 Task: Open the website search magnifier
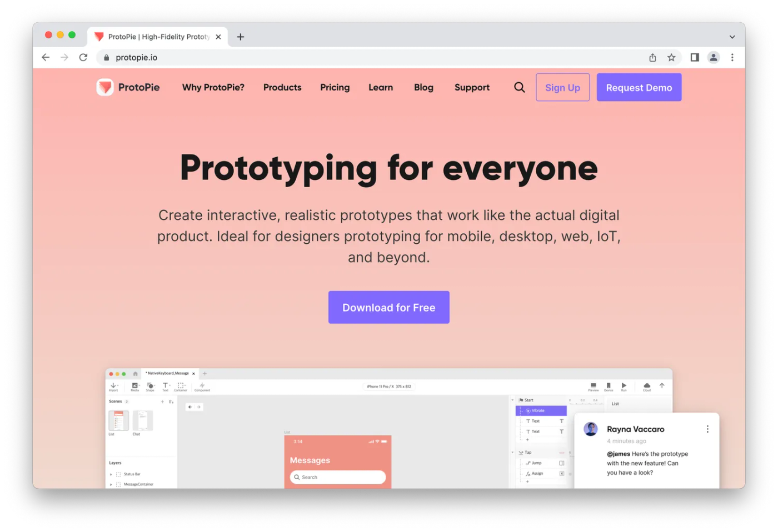519,87
